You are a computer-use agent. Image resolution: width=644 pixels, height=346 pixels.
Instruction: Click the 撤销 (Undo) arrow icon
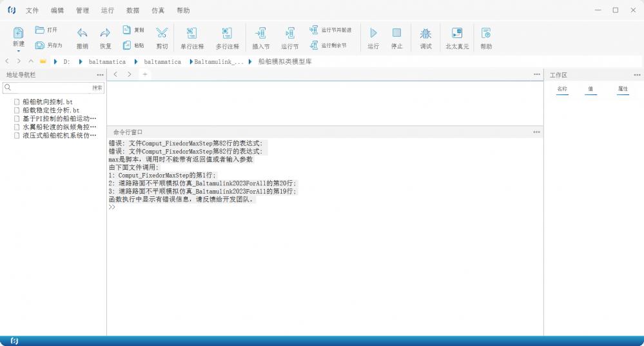click(82, 33)
